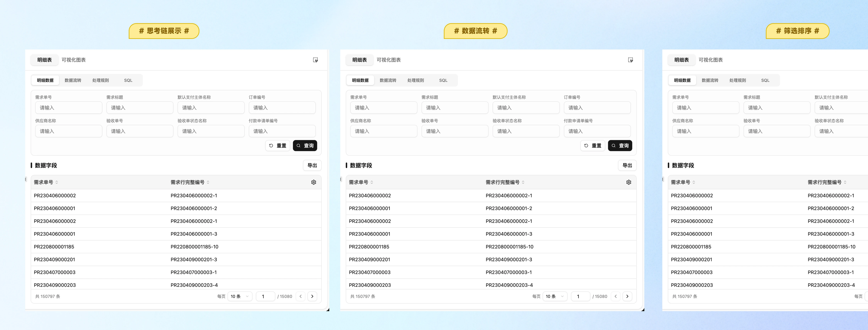868x330 pixels.
Task: Click selection icon in 数据流转 panel header
Action: (x=630, y=60)
